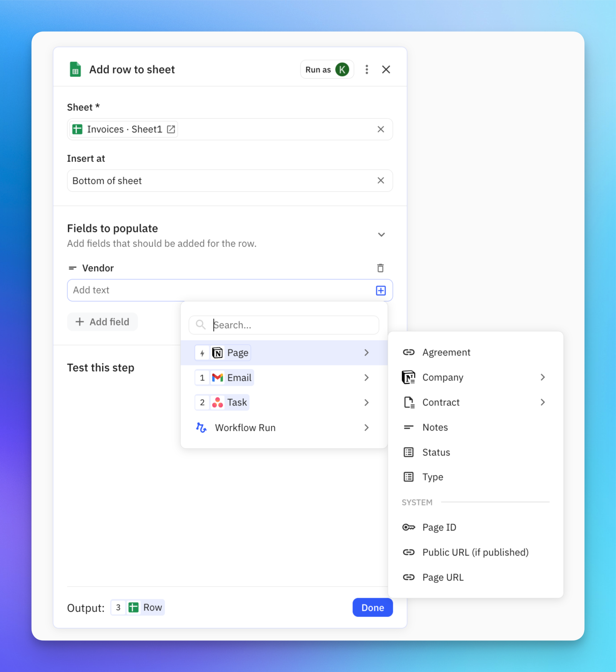
Task: Click the search box in the variable picker
Action: [284, 325]
